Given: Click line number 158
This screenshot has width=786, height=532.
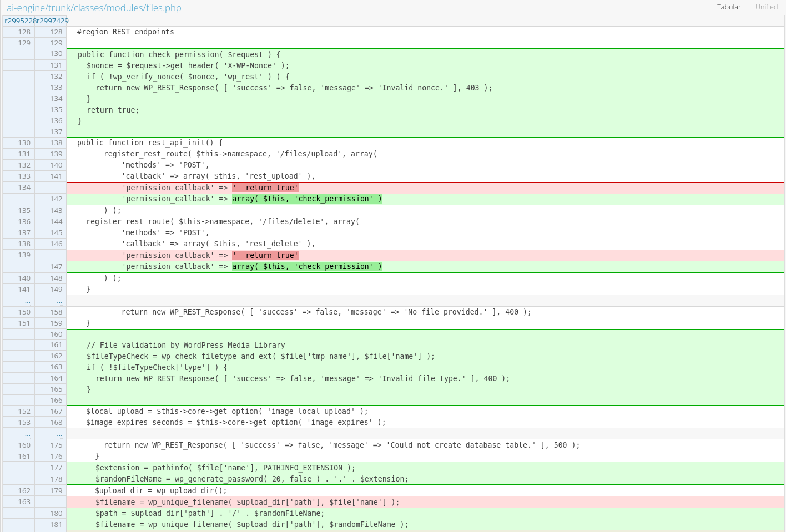Looking at the screenshot, I should click(57, 312).
